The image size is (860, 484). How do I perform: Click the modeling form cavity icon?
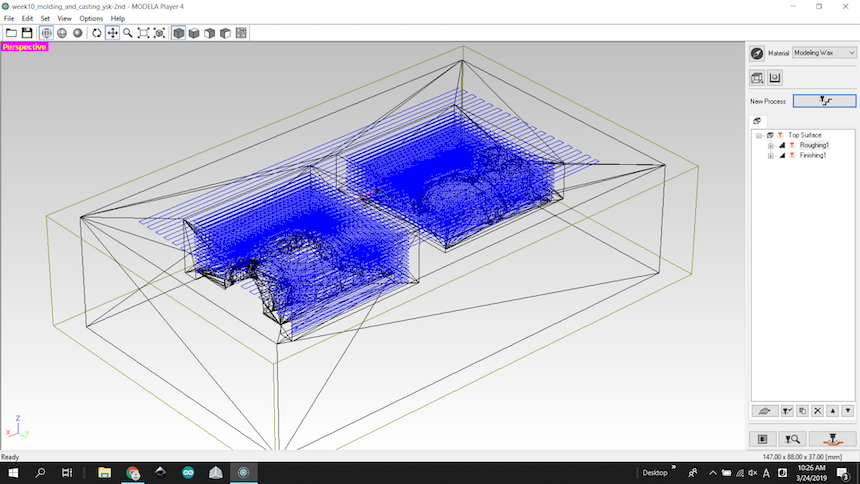pos(774,78)
